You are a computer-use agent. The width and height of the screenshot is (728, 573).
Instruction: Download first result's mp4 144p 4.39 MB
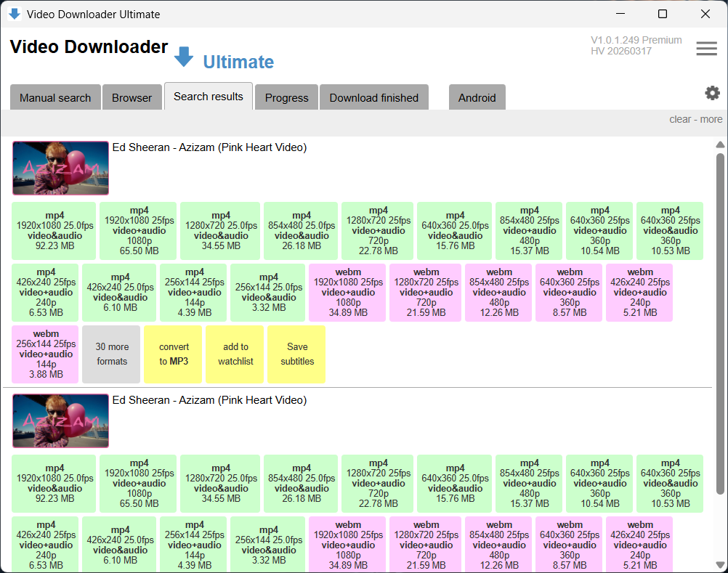pos(193,292)
